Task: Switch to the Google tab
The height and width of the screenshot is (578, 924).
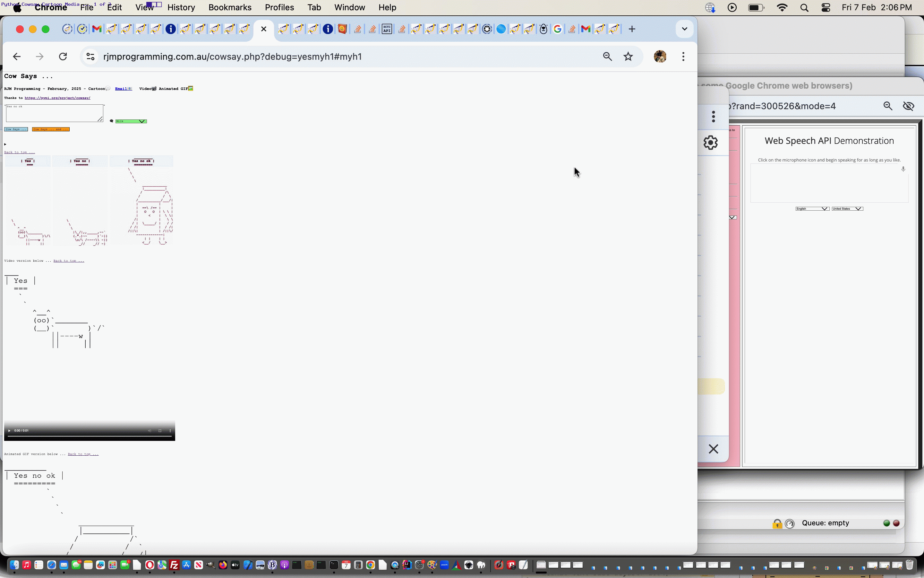Action: click(x=558, y=29)
